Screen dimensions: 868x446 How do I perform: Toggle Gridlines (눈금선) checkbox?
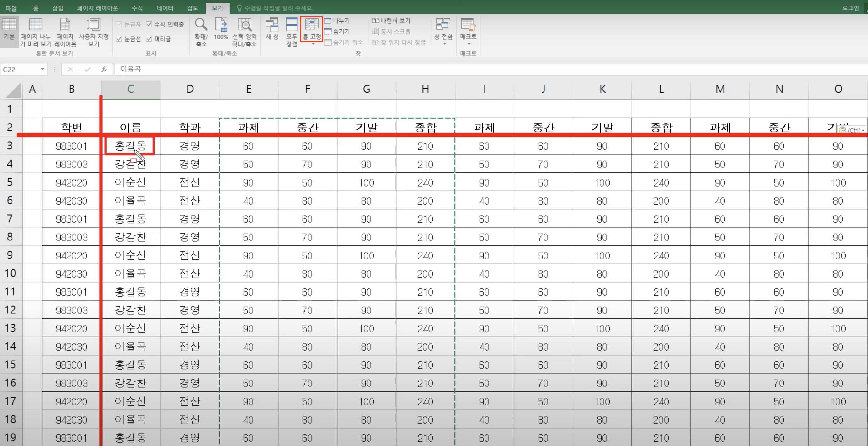119,39
